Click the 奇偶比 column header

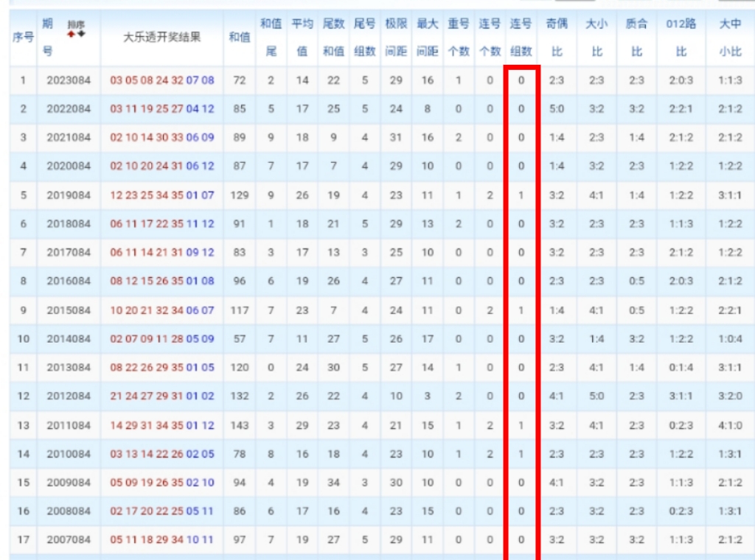coord(557,37)
